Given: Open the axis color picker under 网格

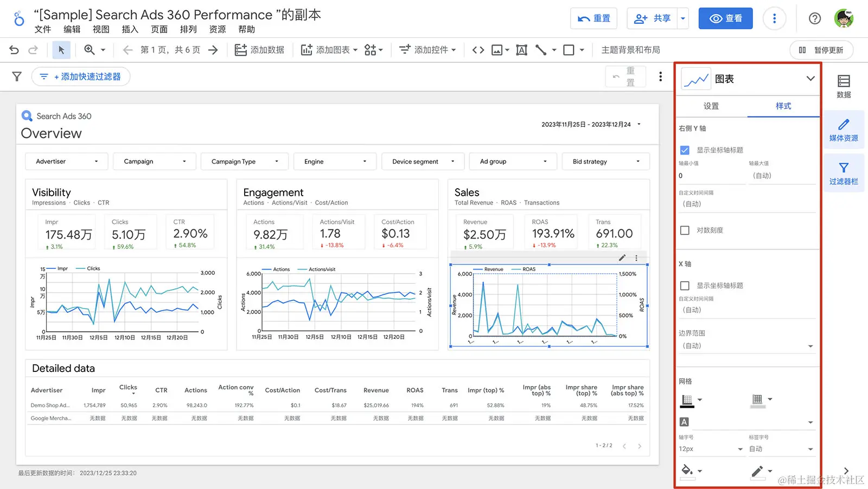Looking at the screenshot, I should click(691, 400).
